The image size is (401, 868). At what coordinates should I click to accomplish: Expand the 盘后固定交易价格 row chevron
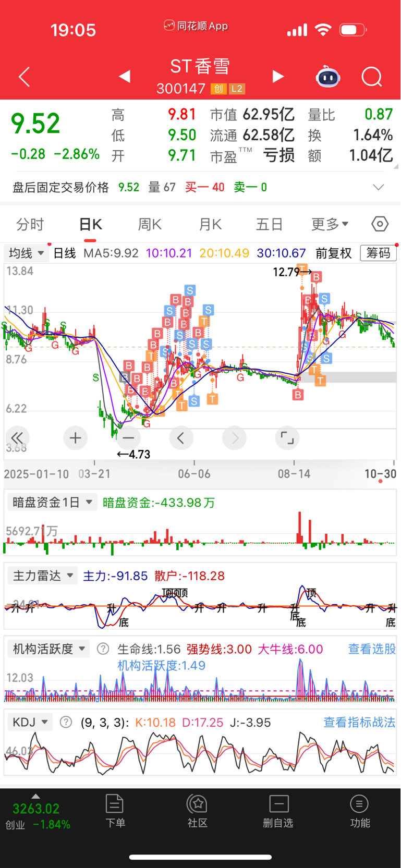379,187
